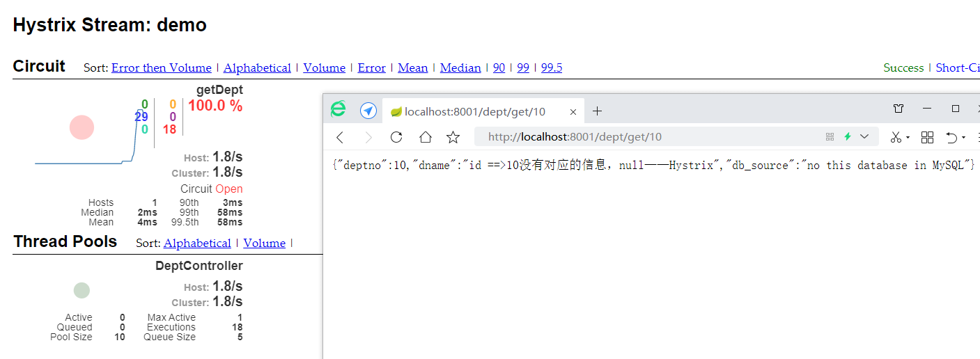
Task: Sort thread pools Alphabetical
Action: 197,243
